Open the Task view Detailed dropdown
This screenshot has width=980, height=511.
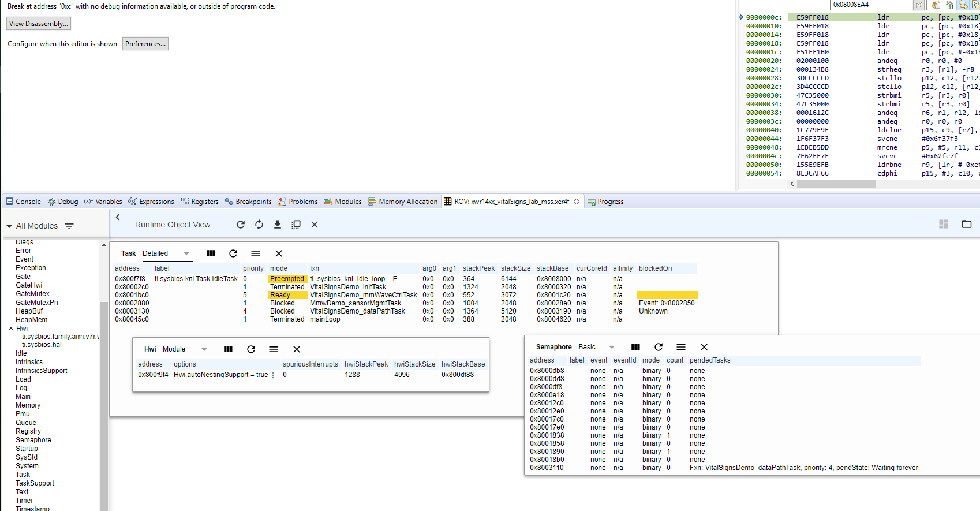tap(166, 253)
